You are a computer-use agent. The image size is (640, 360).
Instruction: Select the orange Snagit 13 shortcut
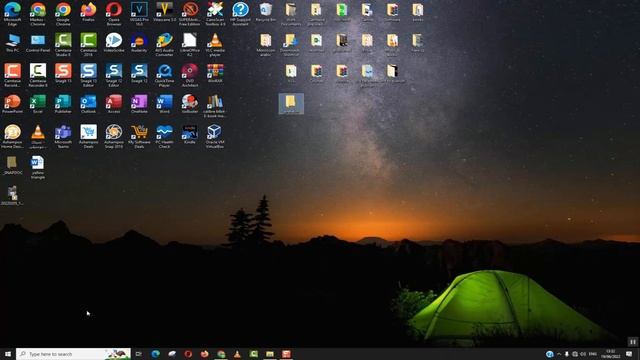click(x=63, y=73)
